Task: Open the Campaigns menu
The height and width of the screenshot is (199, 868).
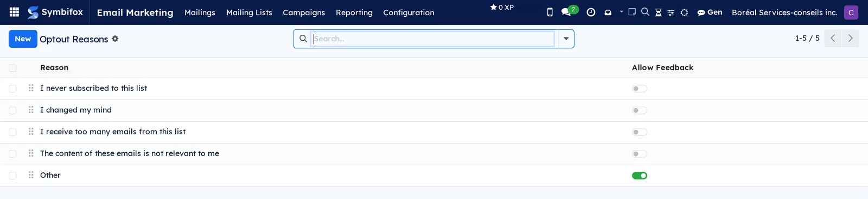Action: (304, 12)
